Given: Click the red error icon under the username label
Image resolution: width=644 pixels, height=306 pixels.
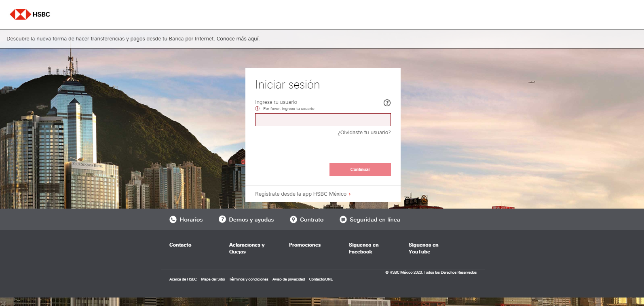Looking at the screenshot, I should pos(258,109).
